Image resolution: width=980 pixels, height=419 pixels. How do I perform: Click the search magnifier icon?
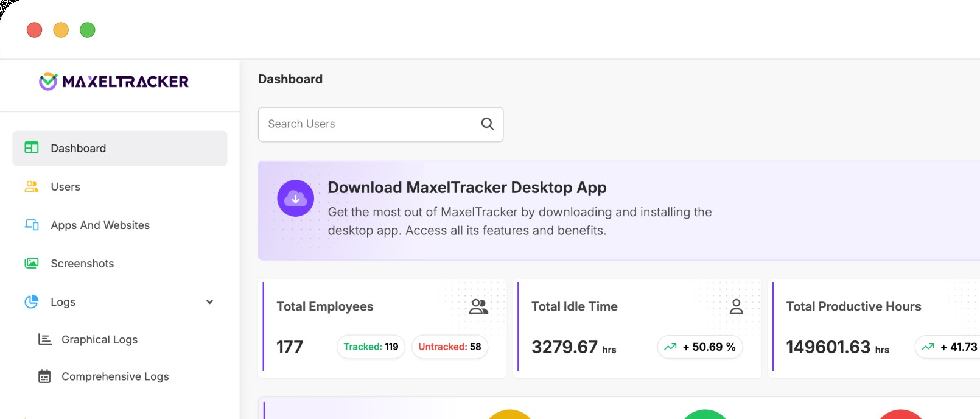tap(487, 124)
